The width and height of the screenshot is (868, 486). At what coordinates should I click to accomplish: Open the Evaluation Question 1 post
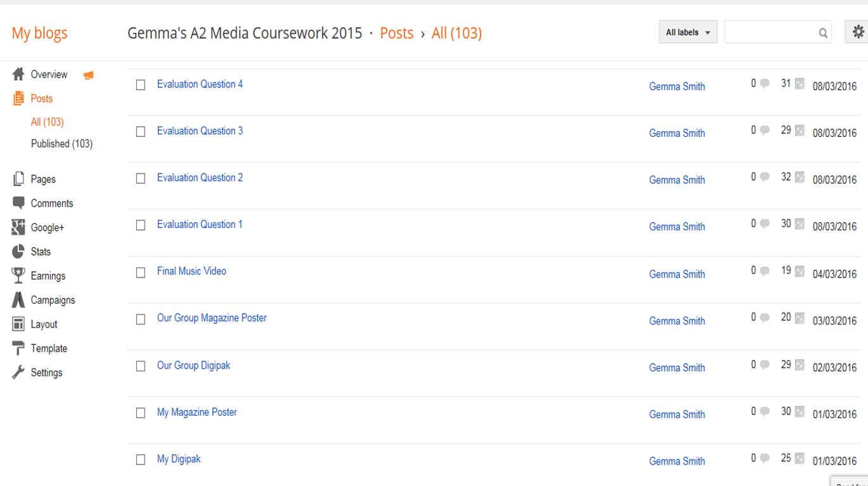click(200, 224)
